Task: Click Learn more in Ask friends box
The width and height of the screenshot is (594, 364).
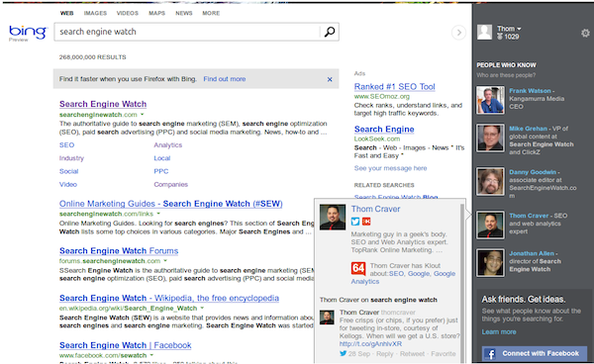Action: click(499, 332)
